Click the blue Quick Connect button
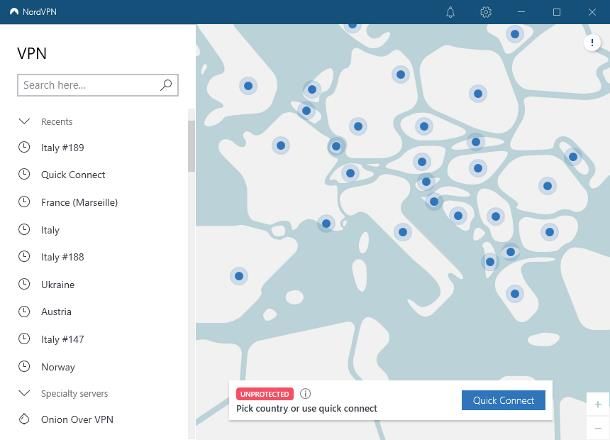The height and width of the screenshot is (440, 610). (503, 400)
